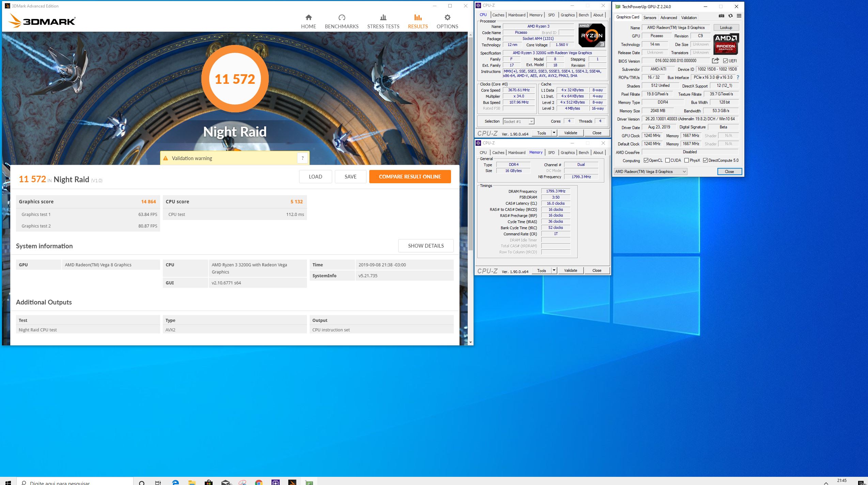Screen dimensions: 868x485
Task: Click SHOW DETAILS for system information
Action: pyautogui.click(x=426, y=246)
